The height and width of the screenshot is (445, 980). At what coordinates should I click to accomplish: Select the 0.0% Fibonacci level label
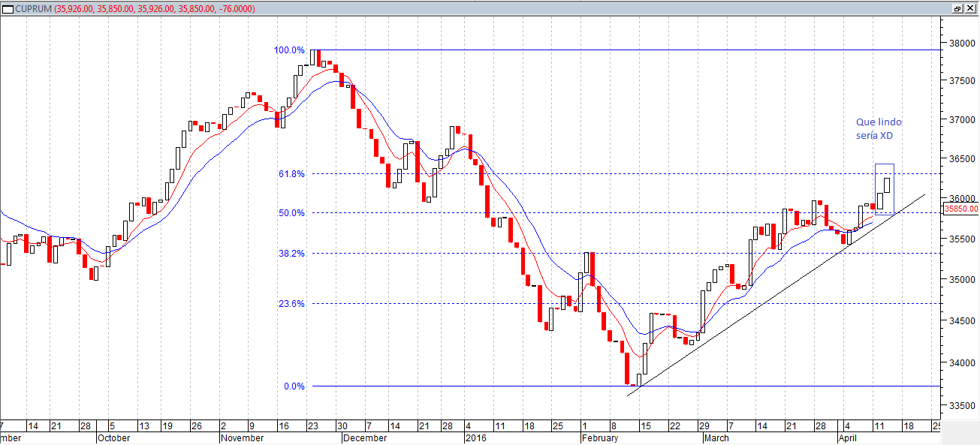pyautogui.click(x=294, y=386)
